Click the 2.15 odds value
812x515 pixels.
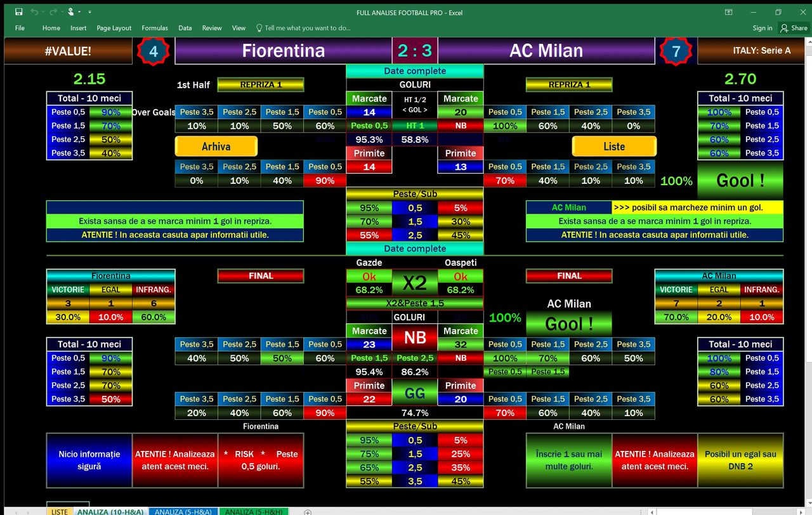pos(89,79)
